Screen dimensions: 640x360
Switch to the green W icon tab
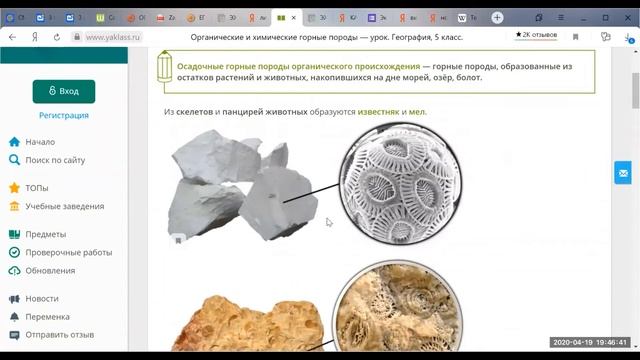[x=106, y=18]
